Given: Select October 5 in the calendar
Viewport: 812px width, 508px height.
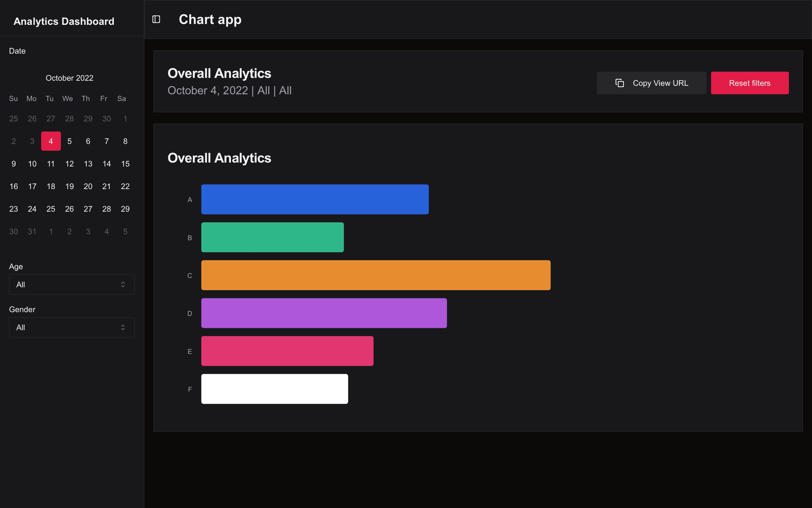Looking at the screenshot, I should point(69,141).
